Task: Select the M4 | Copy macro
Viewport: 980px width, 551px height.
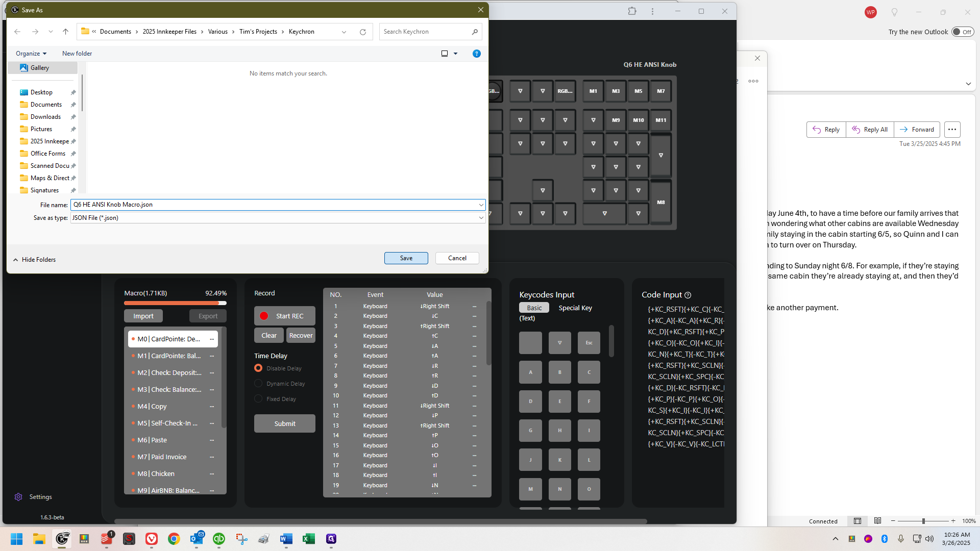Action: pyautogui.click(x=173, y=407)
